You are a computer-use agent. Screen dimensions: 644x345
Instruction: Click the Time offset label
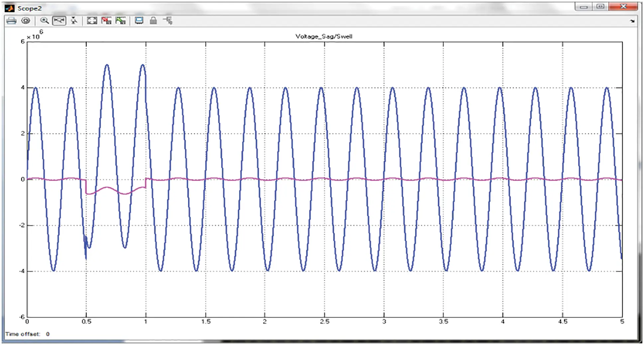click(x=23, y=334)
